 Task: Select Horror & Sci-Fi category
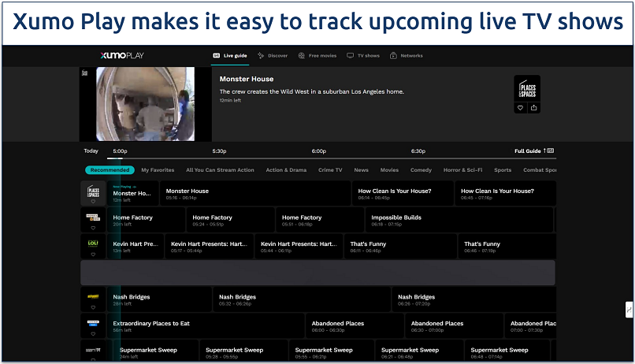tap(462, 170)
